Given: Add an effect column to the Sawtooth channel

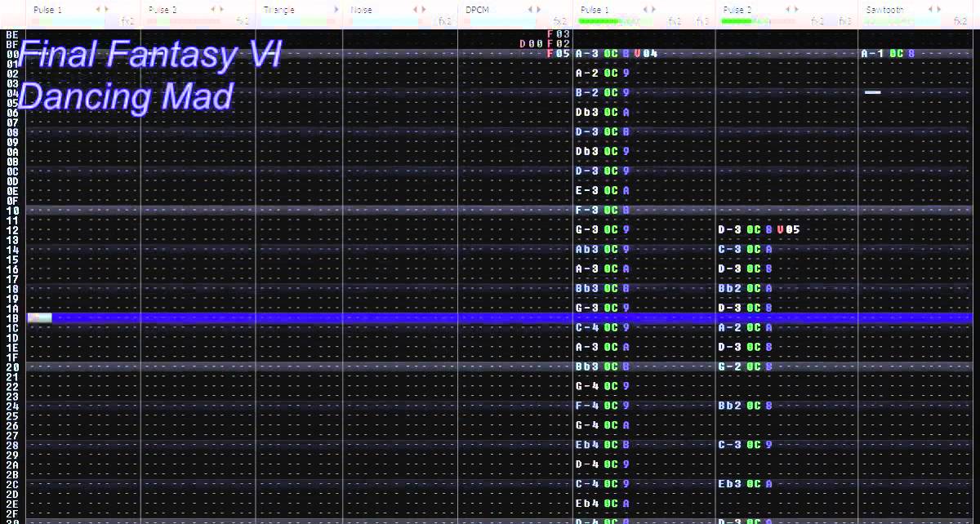Looking at the screenshot, I should [938, 10].
